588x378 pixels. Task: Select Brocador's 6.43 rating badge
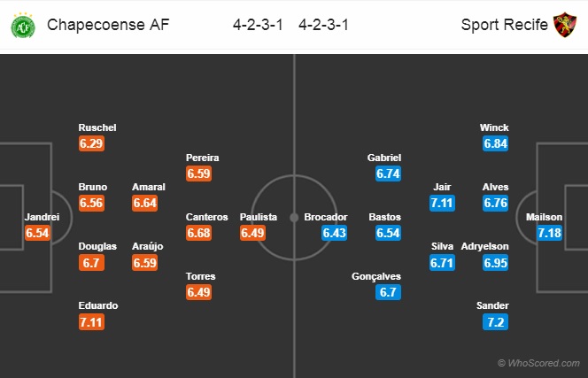[x=334, y=233]
